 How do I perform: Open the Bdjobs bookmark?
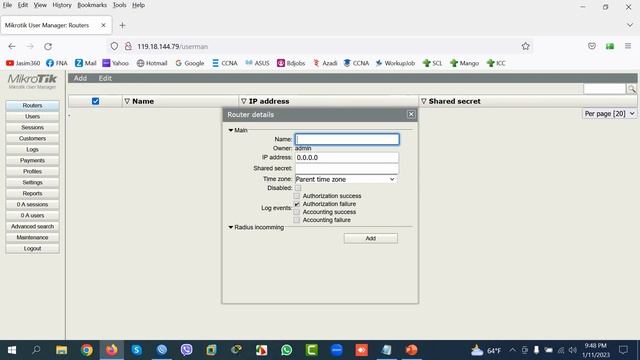[x=291, y=63]
